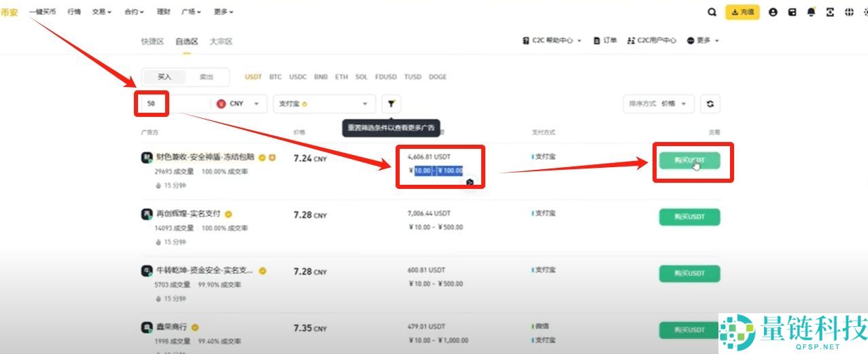
Task: Click avatar of 再创辉煌 advertiser
Action: [x=147, y=214]
